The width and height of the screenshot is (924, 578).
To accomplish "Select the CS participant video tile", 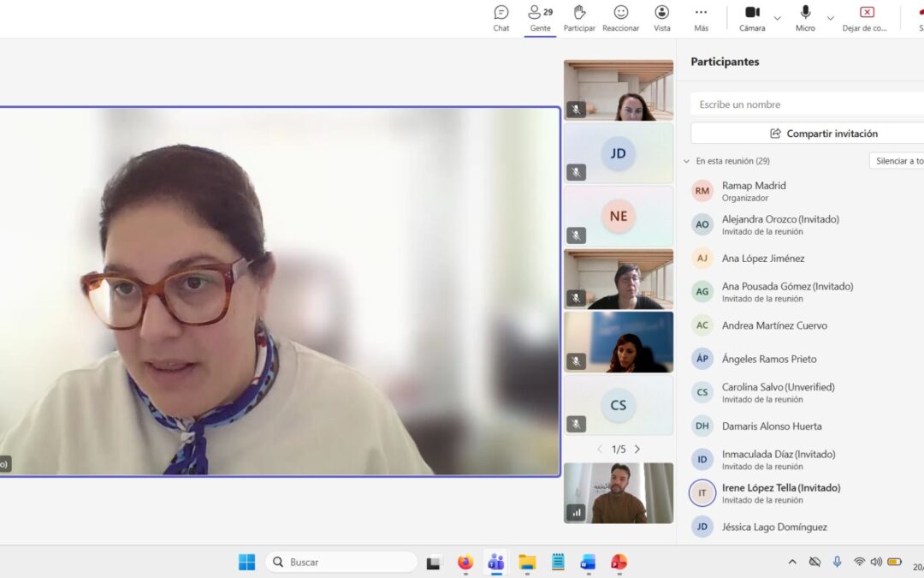I will (619, 405).
